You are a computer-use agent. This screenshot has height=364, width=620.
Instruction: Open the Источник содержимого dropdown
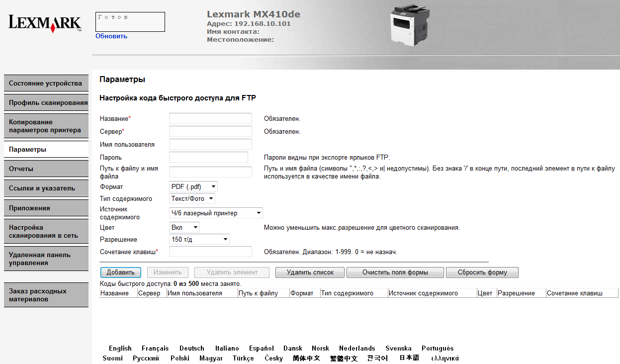click(x=216, y=213)
